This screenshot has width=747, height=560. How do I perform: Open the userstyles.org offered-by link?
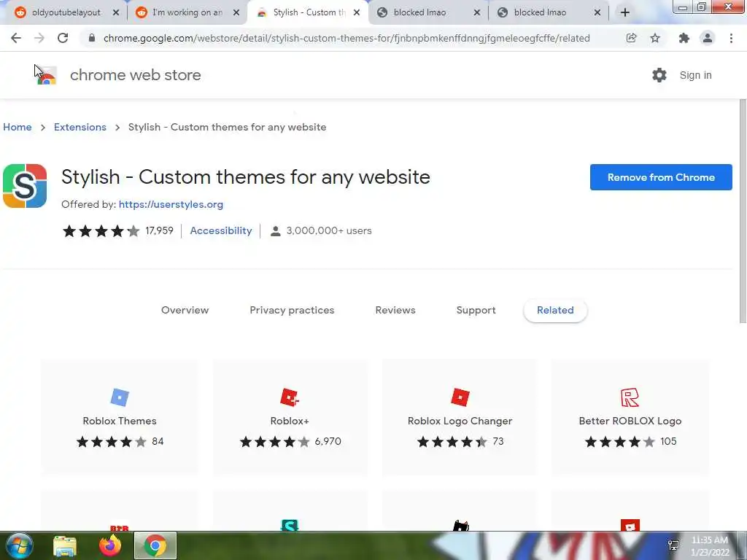[171, 204]
